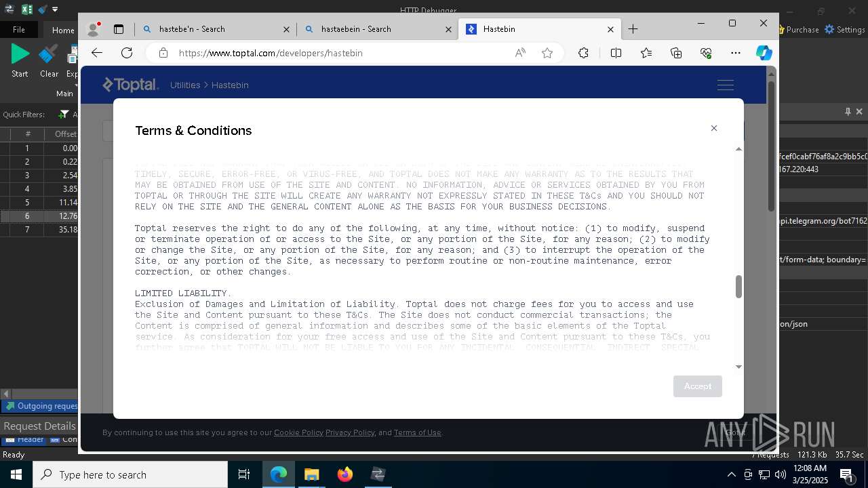Click the terms scroll down arrow

click(x=738, y=367)
